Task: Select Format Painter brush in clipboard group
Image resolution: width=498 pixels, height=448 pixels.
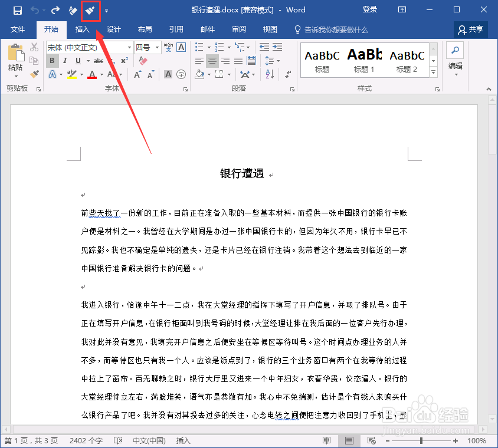Action: tap(34, 74)
